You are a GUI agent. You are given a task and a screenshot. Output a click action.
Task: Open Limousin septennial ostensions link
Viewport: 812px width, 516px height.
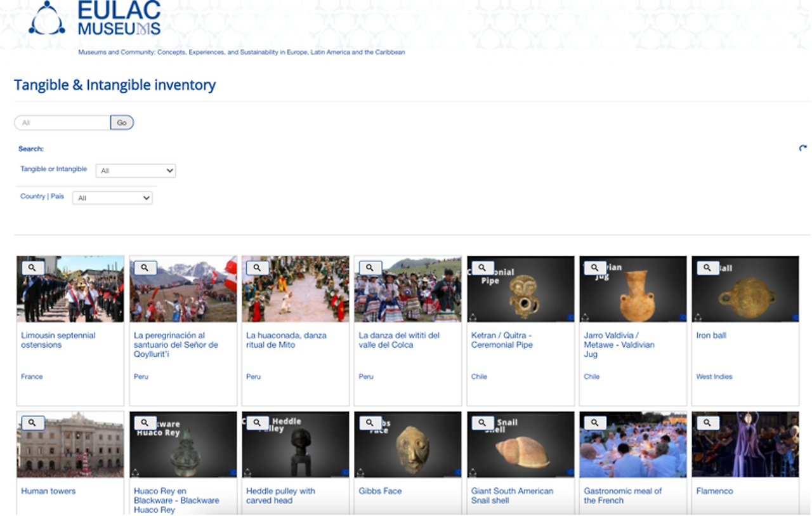(x=58, y=340)
